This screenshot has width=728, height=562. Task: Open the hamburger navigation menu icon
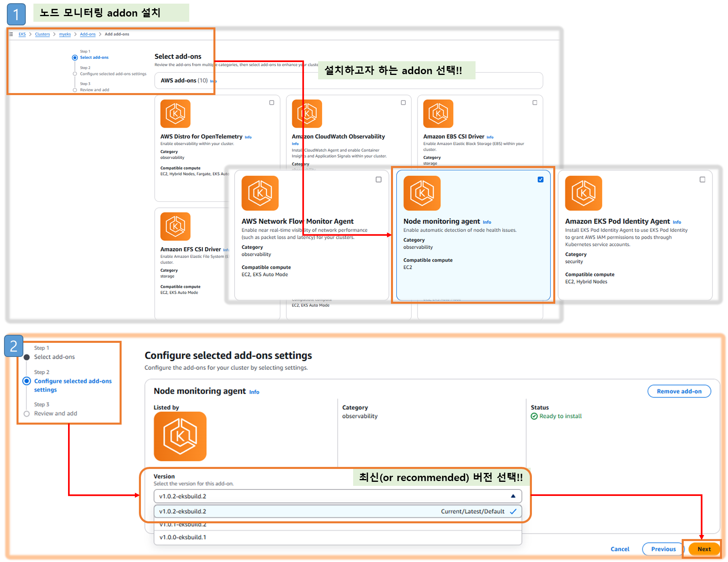tap(11, 34)
